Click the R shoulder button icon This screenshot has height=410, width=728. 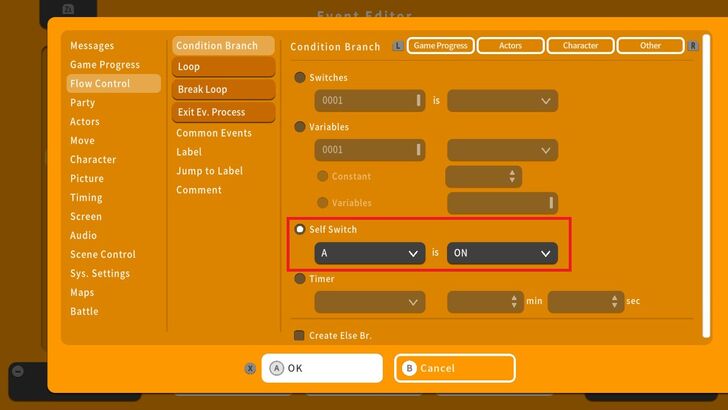pyautogui.click(x=692, y=46)
